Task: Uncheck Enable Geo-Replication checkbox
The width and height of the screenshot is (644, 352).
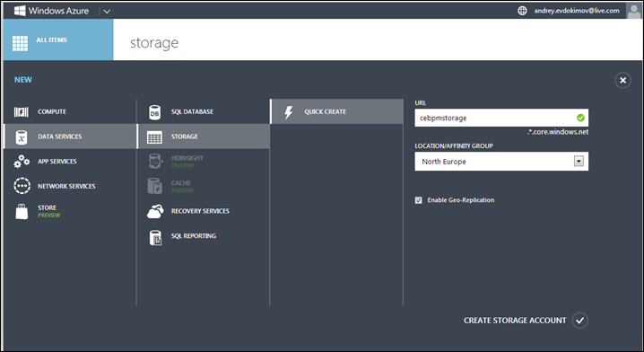Action: coord(419,200)
